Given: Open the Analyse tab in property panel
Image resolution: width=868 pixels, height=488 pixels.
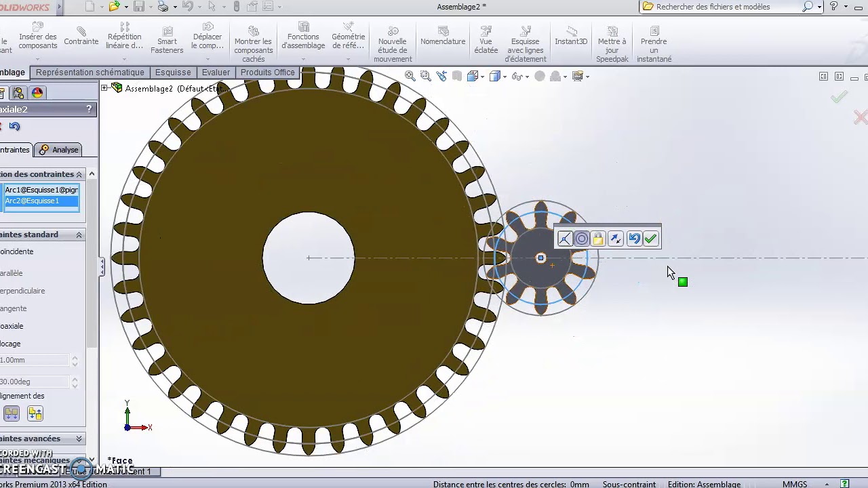Looking at the screenshot, I should (58, 150).
